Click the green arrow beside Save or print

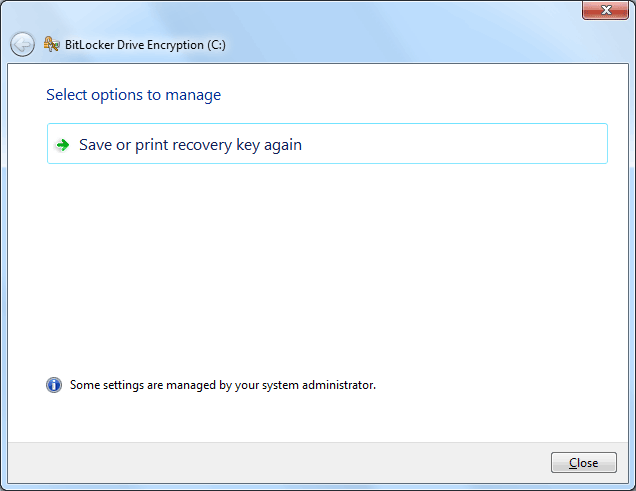tap(62, 145)
